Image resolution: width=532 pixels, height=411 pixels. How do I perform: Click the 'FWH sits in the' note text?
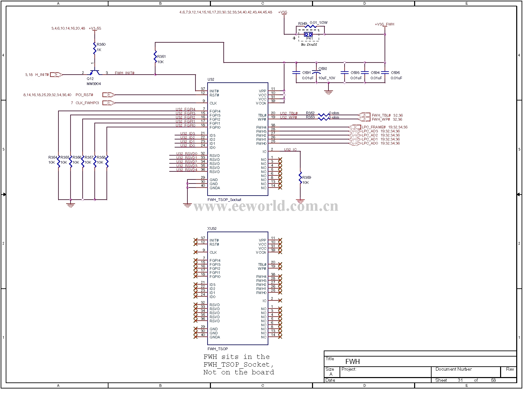point(236,357)
